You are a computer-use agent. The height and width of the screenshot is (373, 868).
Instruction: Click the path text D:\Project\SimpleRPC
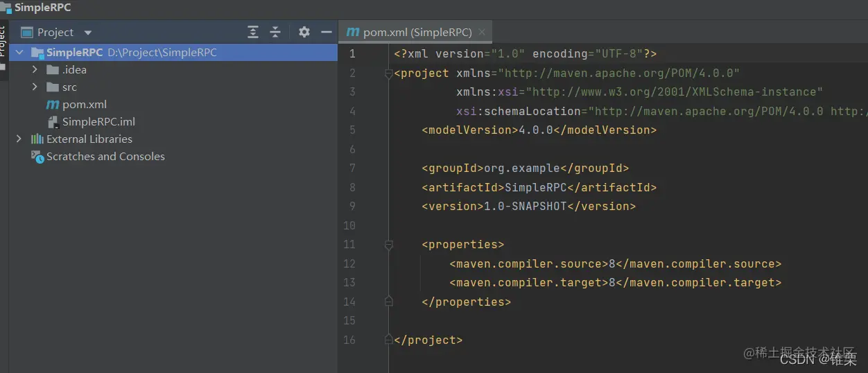tap(162, 53)
